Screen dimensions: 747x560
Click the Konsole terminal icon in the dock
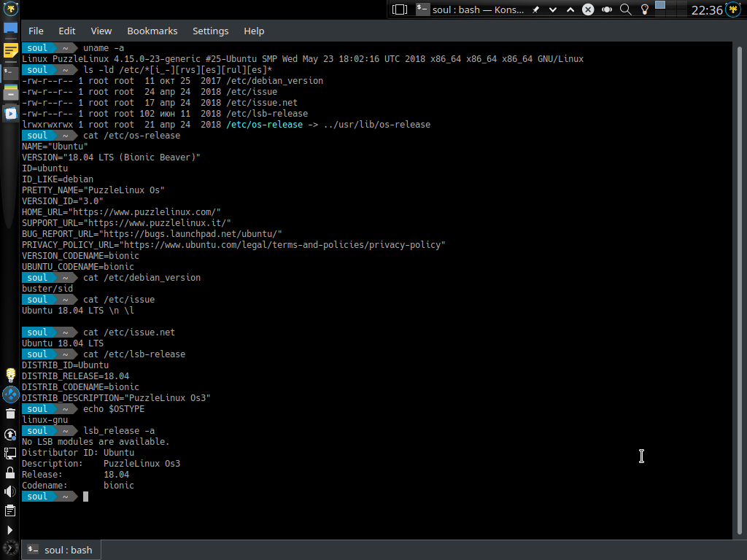[x=10, y=72]
